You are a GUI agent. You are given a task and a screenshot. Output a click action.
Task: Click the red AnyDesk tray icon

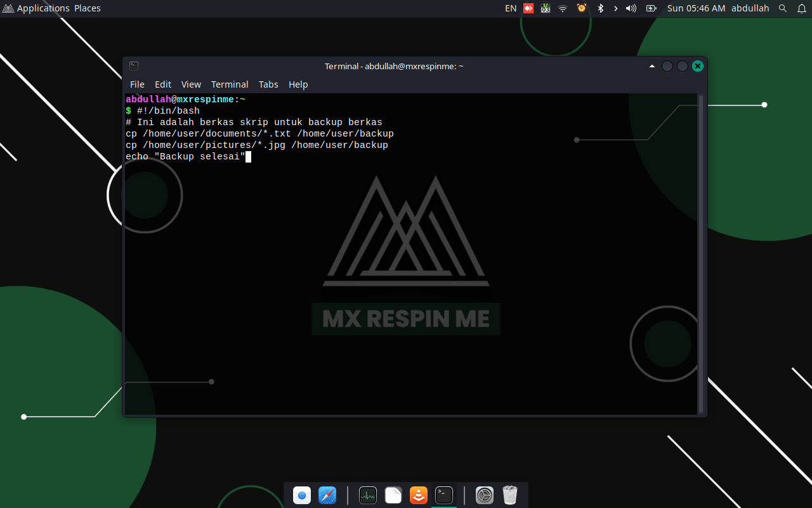(x=528, y=8)
